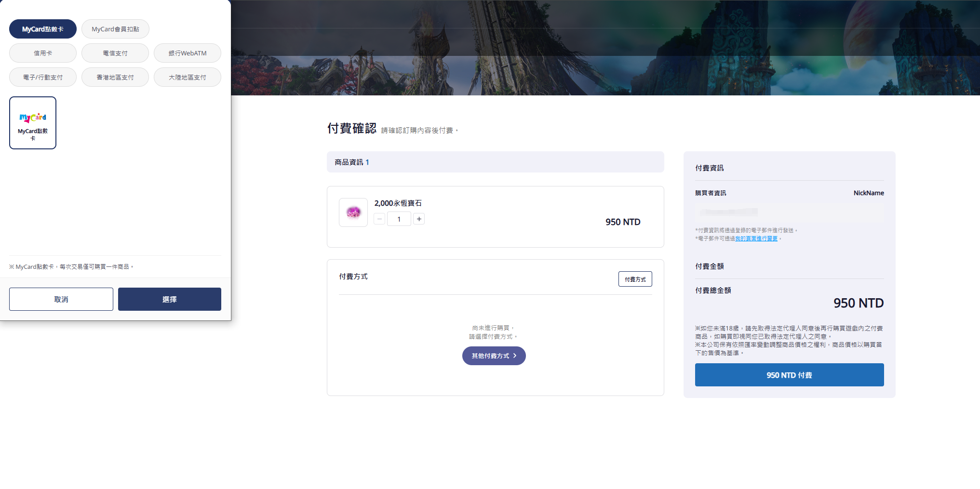
Task: Click the 2,000永恆寶石 product thumbnail
Action: click(353, 212)
